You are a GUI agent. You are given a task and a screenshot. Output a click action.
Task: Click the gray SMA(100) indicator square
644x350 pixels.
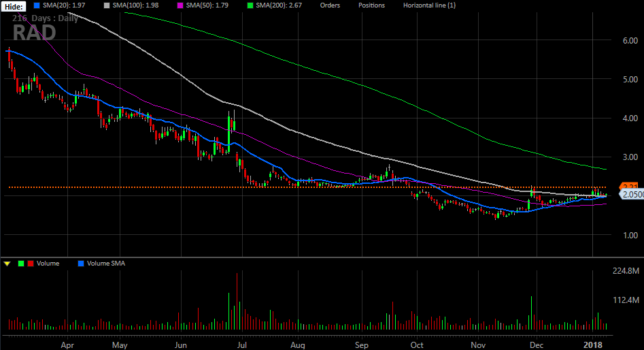[100, 5]
